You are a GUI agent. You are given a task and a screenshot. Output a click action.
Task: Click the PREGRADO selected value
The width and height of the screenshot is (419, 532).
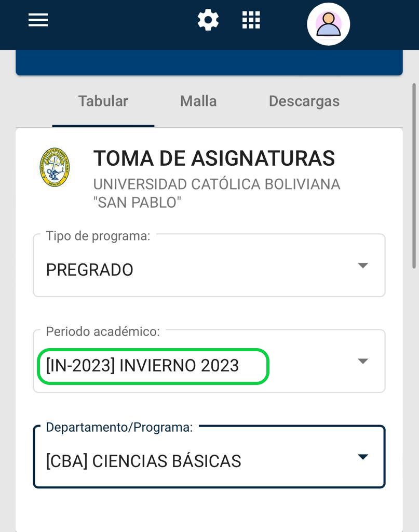point(90,270)
